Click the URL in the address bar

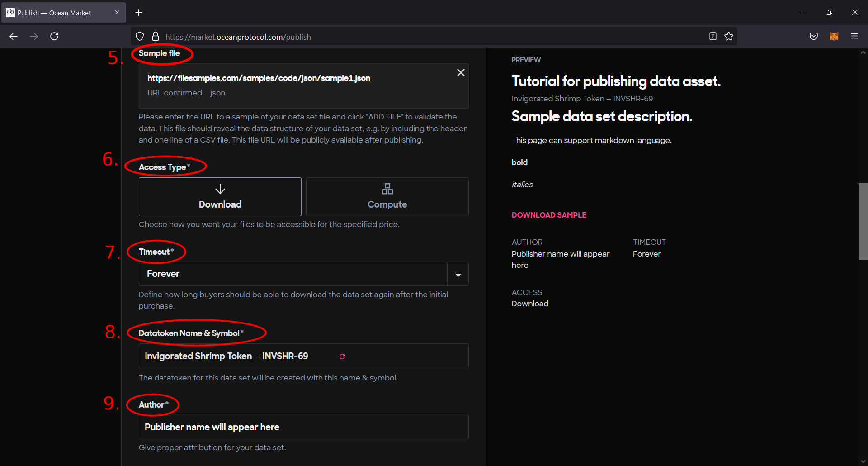[238, 37]
